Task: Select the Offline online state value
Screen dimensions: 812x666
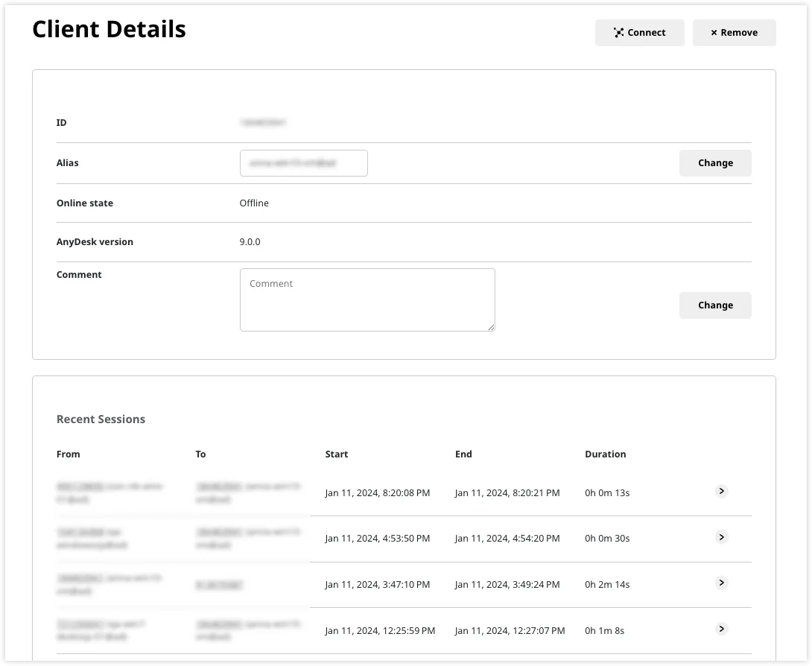Action: tap(254, 203)
